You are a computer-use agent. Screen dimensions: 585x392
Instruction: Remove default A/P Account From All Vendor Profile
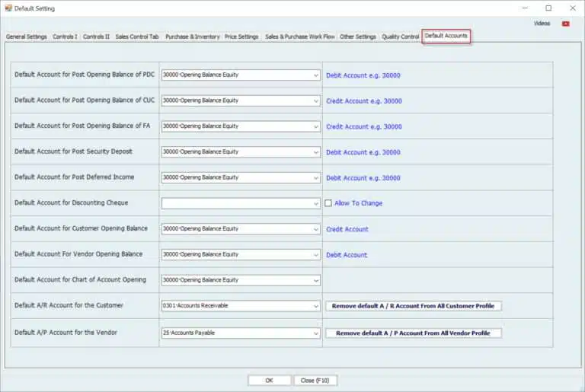click(x=413, y=333)
